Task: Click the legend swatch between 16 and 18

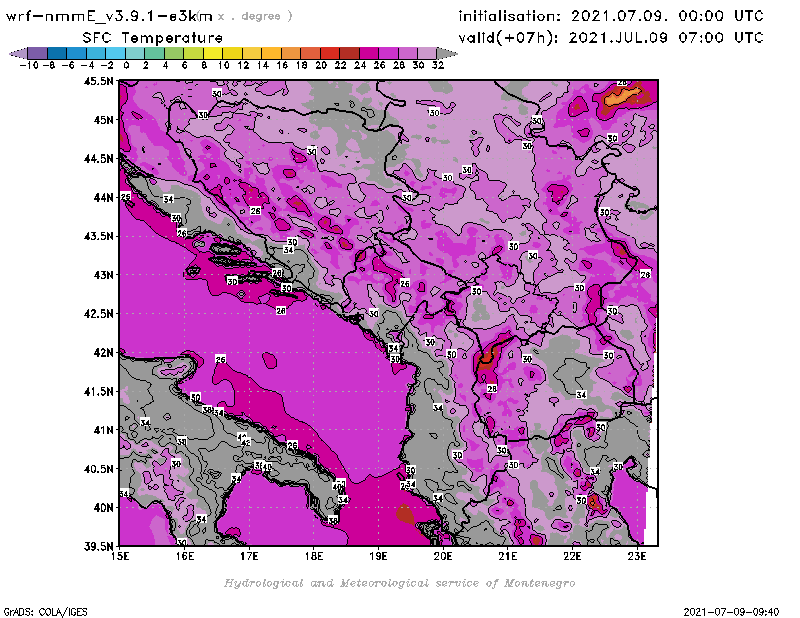Action: tap(291, 53)
